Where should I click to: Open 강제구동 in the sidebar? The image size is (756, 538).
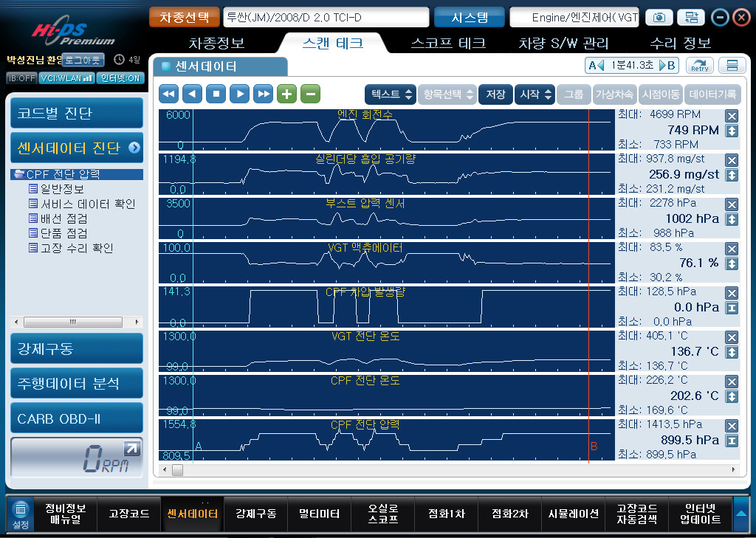coord(77,348)
